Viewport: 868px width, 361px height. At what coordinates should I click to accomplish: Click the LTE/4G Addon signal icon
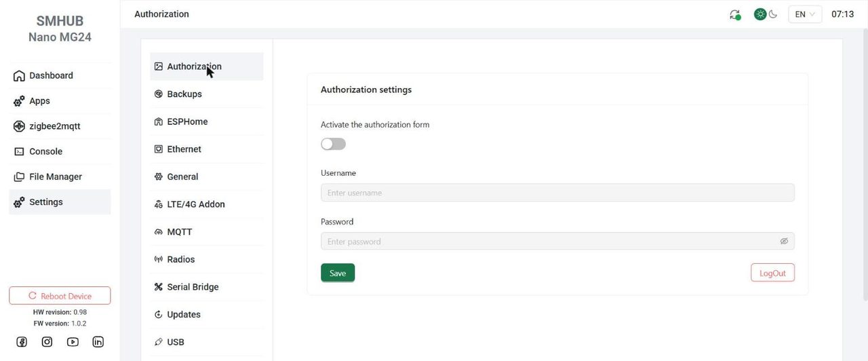[x=159, y=204]
